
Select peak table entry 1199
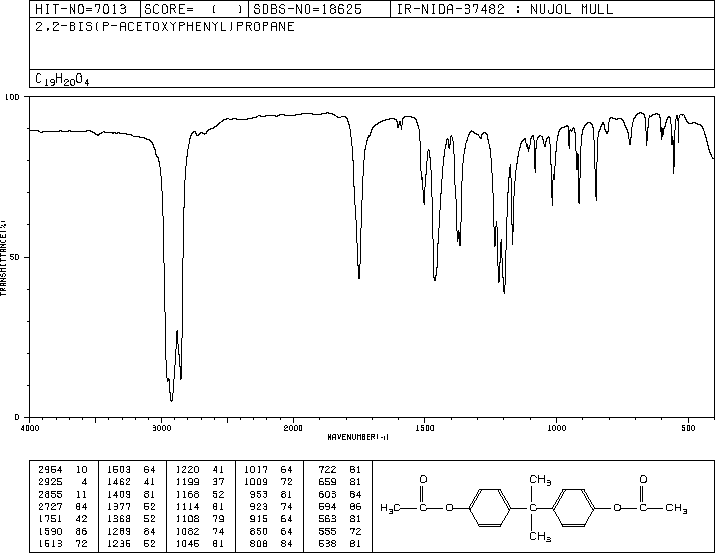pos(188,481)
